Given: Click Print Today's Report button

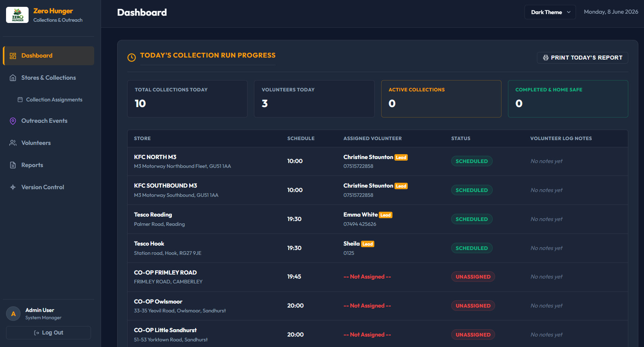Looking at the screenshot, I should [582, 58].
